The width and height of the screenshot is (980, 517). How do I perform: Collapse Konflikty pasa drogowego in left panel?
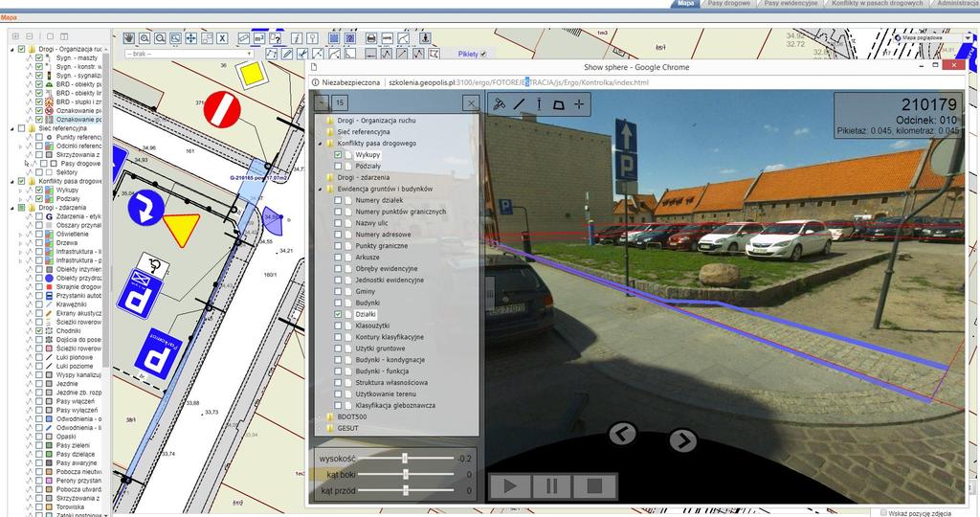coord(12,181)
